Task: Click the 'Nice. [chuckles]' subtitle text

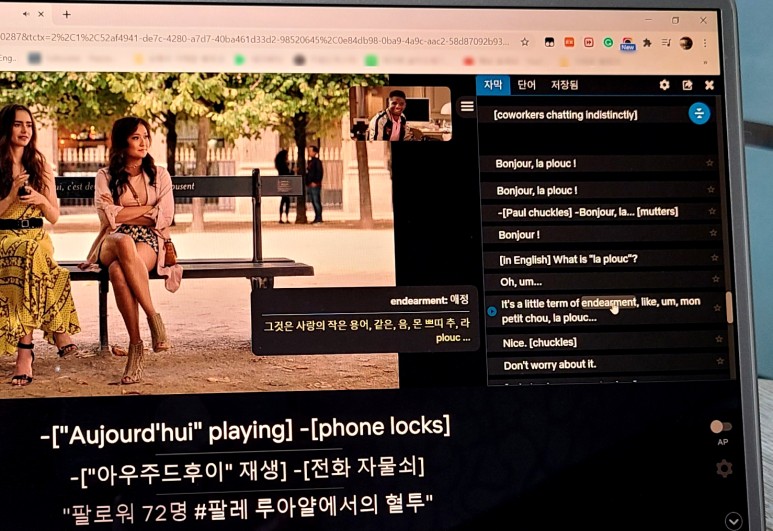Action: (539, 342)
